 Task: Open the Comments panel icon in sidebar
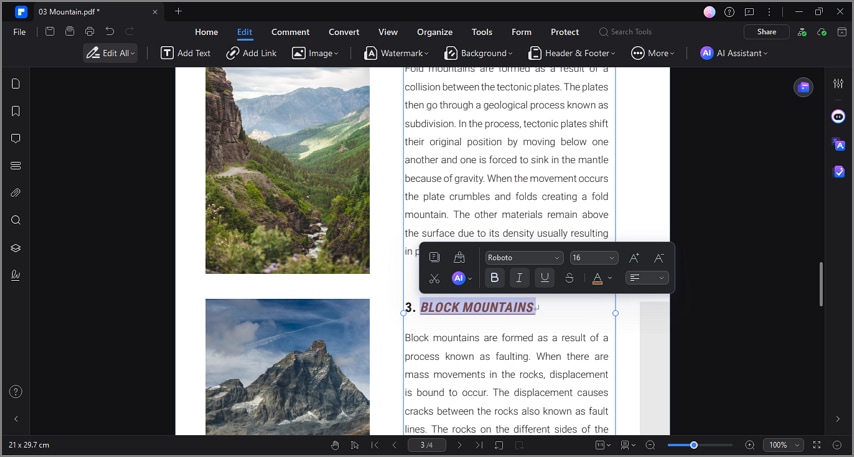(x=16, y=138)
